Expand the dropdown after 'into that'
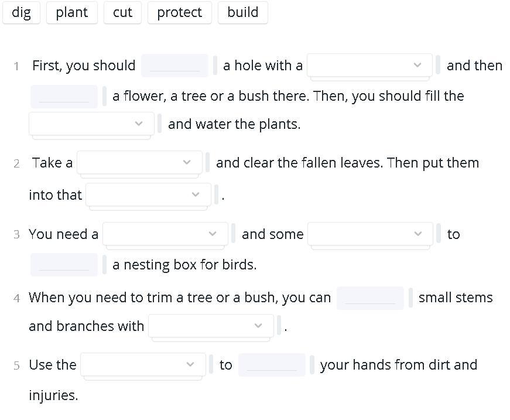510x420 pixels. click(148, 194)
